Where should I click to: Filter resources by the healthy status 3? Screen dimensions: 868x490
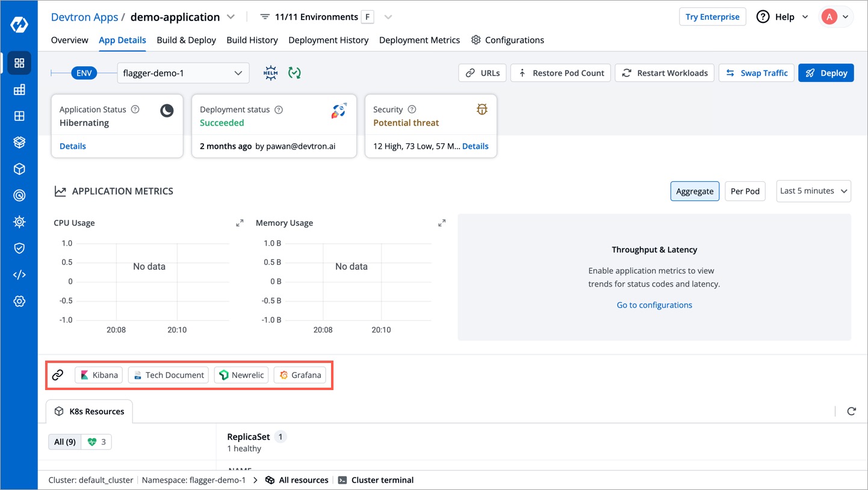[x=97, y=442]
